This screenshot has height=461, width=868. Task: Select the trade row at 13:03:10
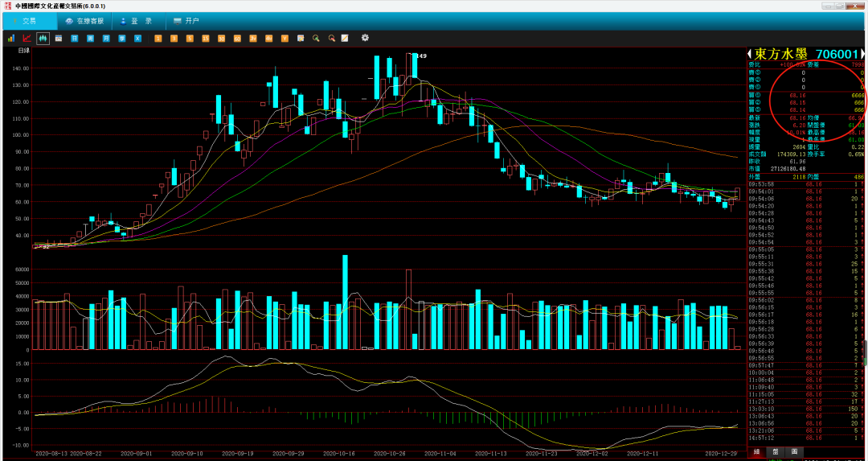tap(806, 409)
